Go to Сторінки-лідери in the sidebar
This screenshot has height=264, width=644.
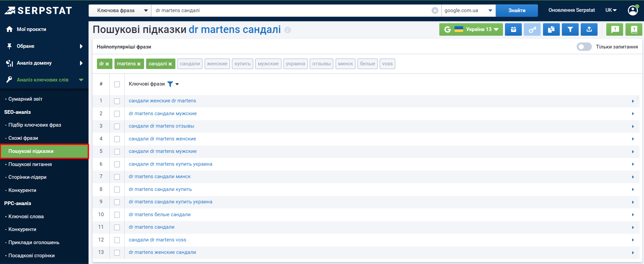click(27, 177)
